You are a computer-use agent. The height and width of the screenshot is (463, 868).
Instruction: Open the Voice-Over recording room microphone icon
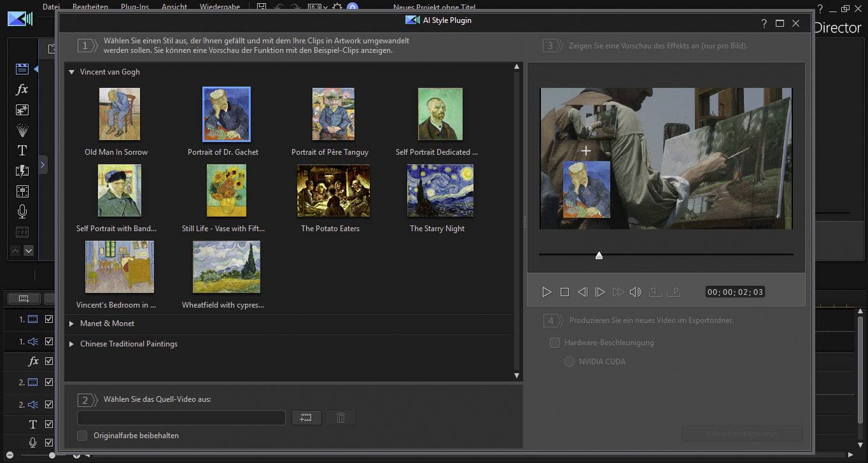(x=22, y=211)
